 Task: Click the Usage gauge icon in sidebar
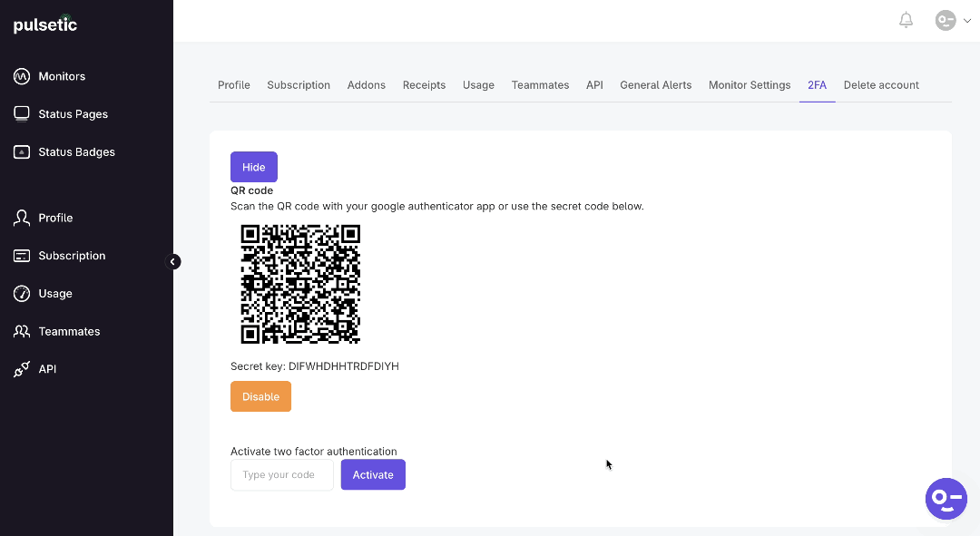coord(22,294)
